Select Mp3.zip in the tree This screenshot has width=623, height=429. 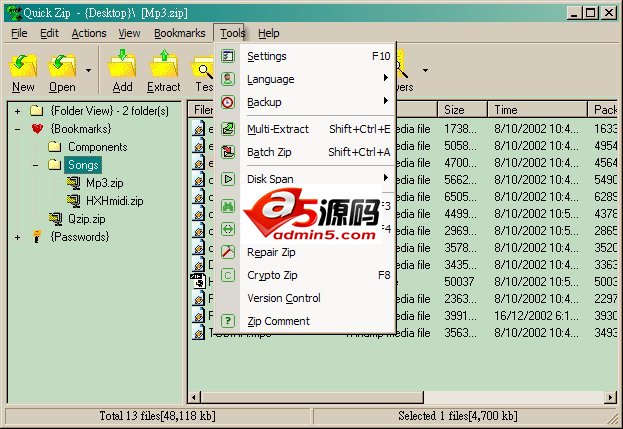tap(105, 183)
